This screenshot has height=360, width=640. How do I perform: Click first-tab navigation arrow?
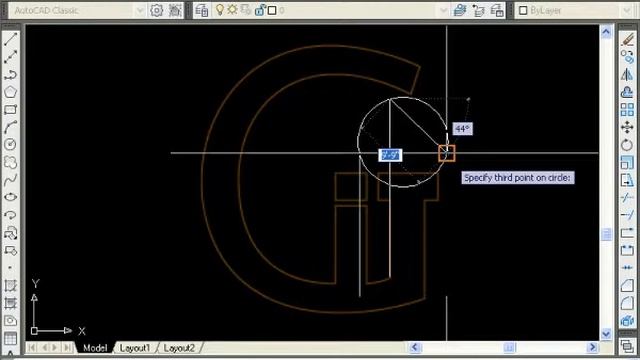[x=31, y=347]
